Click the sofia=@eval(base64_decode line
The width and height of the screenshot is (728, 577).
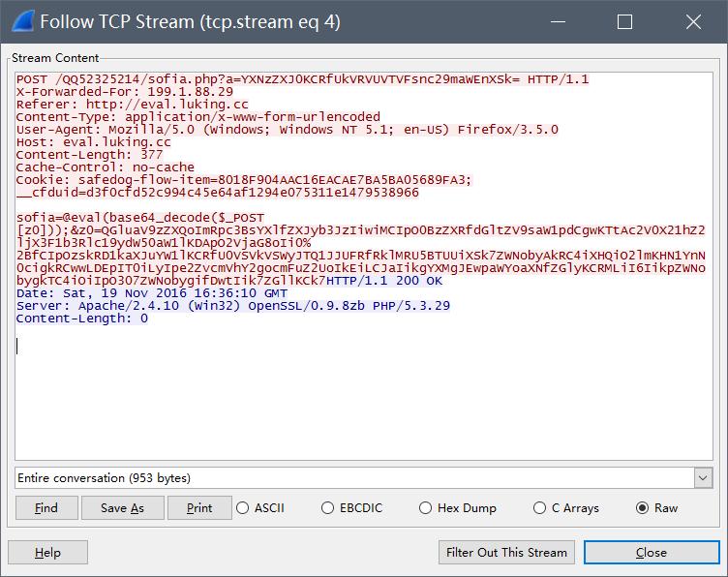140,218
